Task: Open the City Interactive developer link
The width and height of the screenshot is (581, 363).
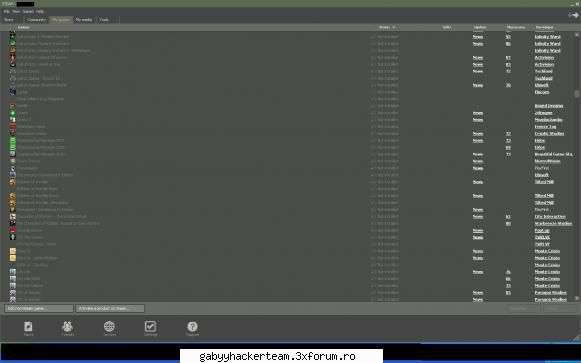Action: click(550, 216)
